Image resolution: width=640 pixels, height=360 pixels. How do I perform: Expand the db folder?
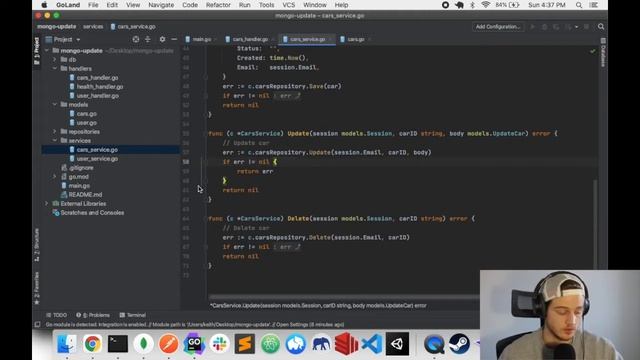(x=55, y=60)
